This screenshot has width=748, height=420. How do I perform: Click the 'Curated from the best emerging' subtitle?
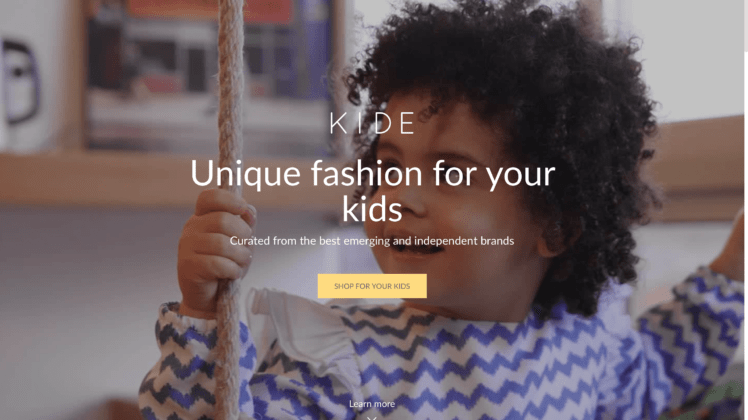[x=372, y=241]
